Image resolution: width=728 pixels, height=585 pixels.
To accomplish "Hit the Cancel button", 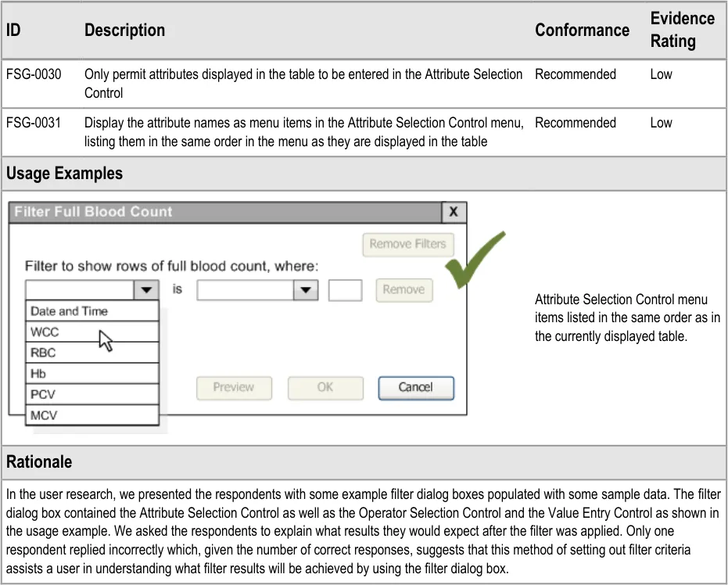I will pyautogui.click(x=415, y=387).
